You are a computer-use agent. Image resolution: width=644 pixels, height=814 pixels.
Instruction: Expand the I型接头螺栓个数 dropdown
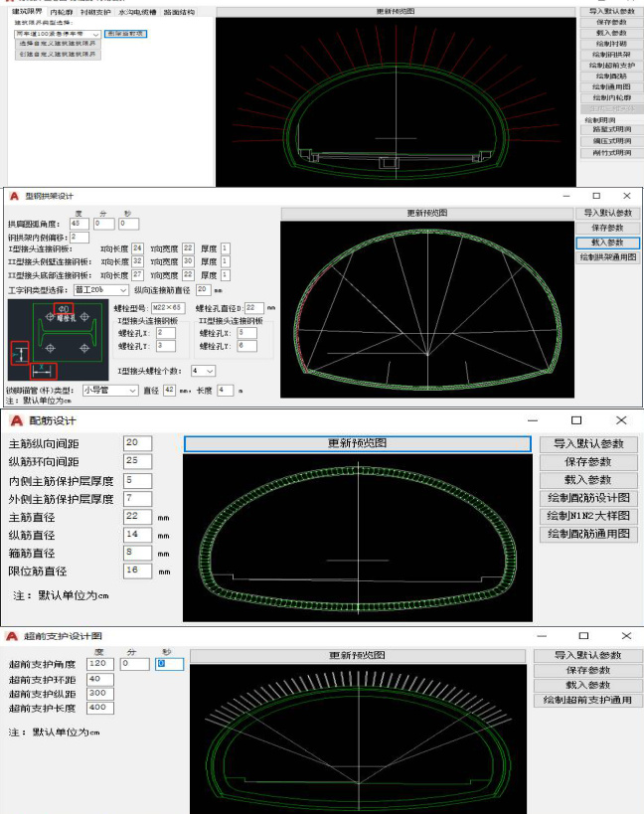209,371
